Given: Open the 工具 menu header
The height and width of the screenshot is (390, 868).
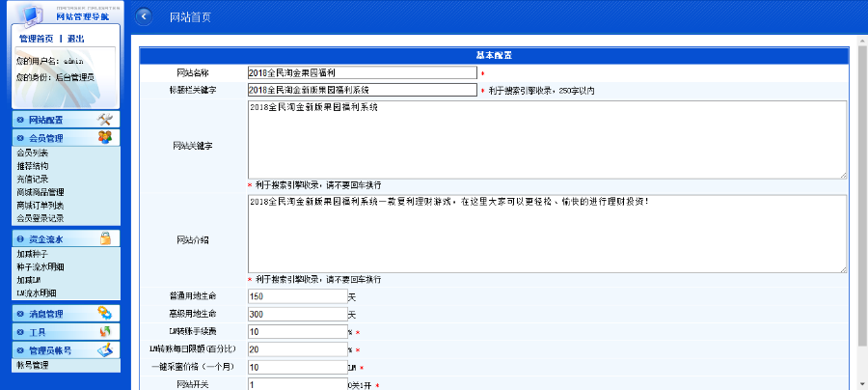Looking at the screenshot, I should point(66,332).
